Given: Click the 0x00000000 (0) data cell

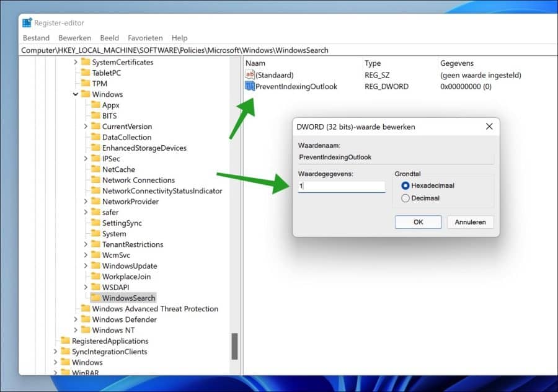Looking at the screenshot, I should [466, 86].
